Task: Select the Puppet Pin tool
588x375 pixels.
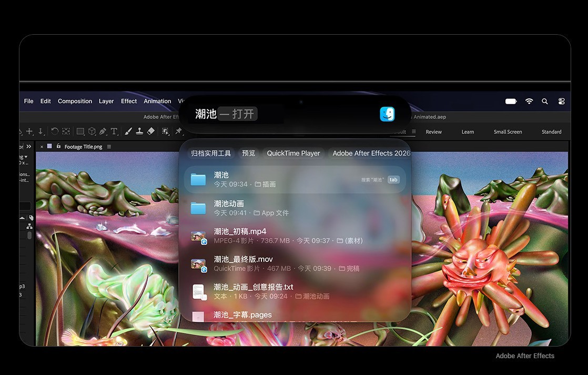Action: point(178,131)
